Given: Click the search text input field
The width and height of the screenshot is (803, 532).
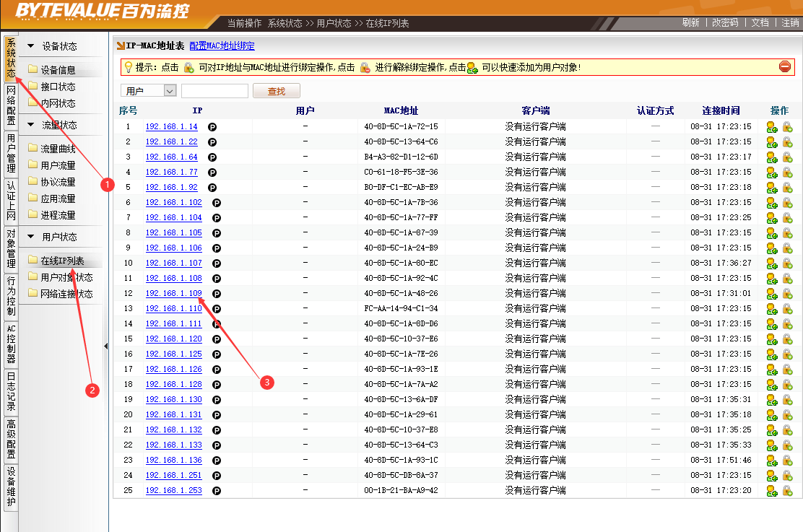Looking at the screenshot, I should [214, 91].
